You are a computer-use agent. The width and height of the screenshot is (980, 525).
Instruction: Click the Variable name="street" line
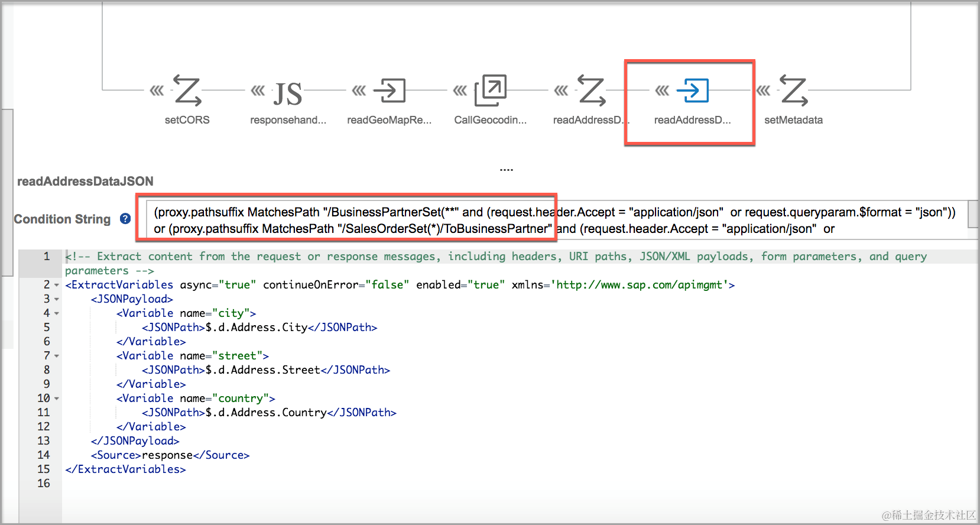(x=193, y=356)
